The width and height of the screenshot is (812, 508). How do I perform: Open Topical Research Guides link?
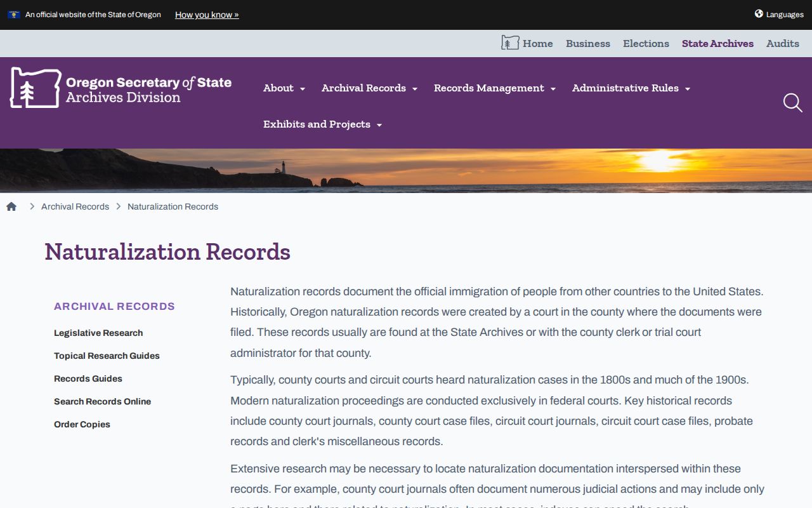point(107,356)
